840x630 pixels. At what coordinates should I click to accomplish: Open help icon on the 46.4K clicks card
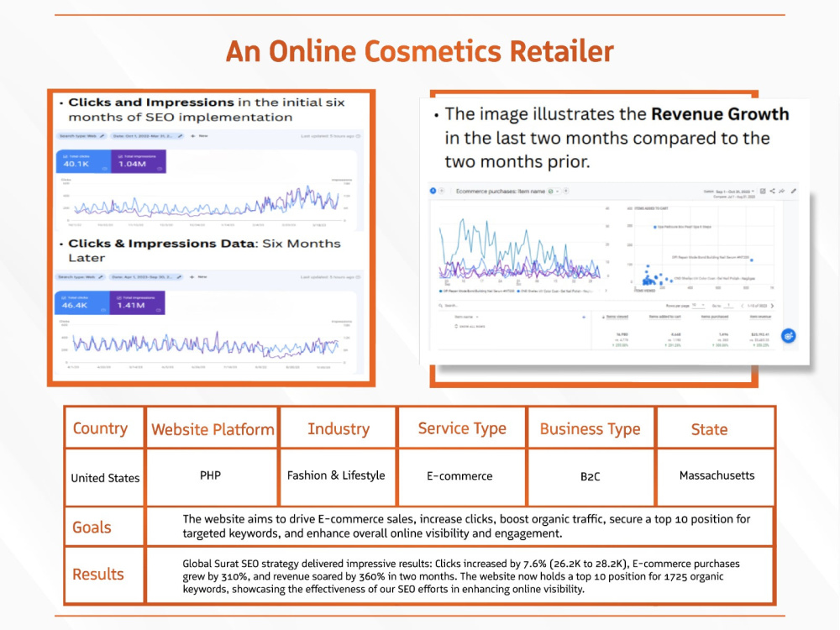[x=103, y=310]
